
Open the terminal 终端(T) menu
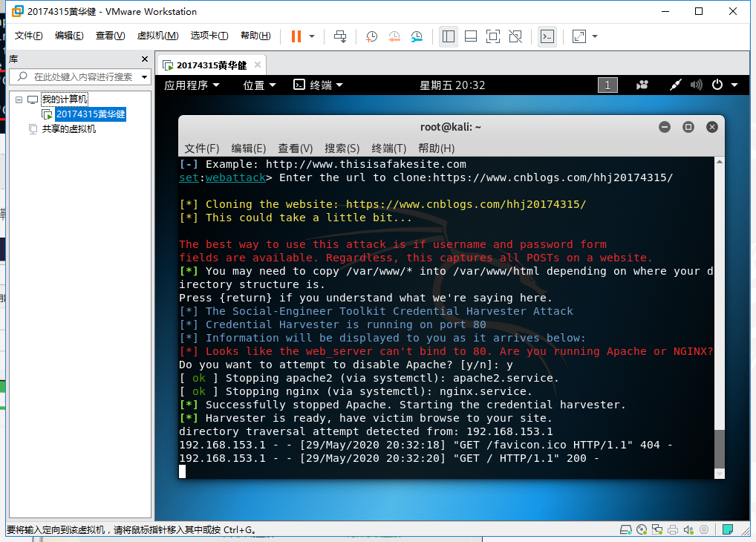(388, 148)
